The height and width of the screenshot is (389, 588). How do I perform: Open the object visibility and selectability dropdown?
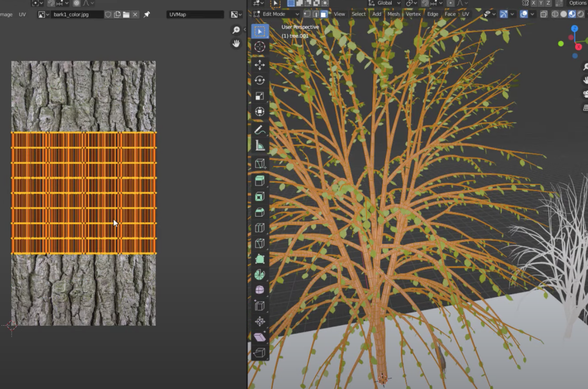[x=489, y=14]
